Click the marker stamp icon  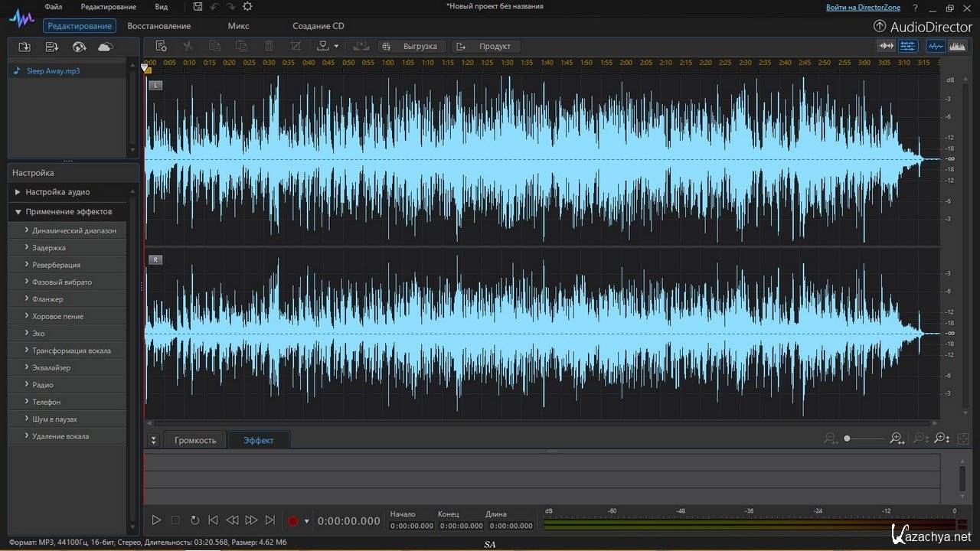(323, 46)
